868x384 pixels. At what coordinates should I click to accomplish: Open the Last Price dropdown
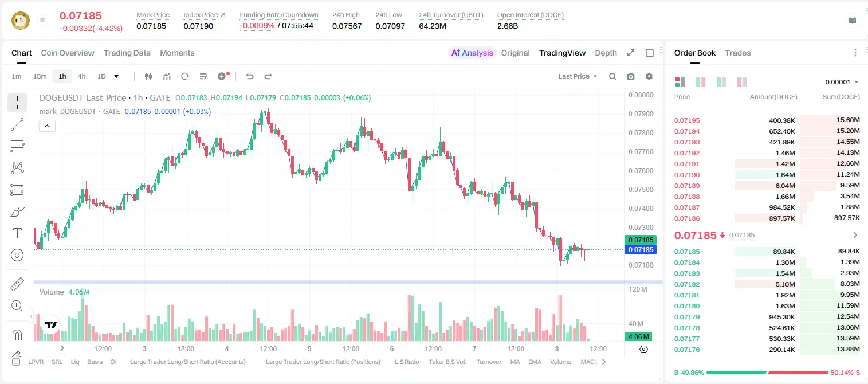point(578,76)
